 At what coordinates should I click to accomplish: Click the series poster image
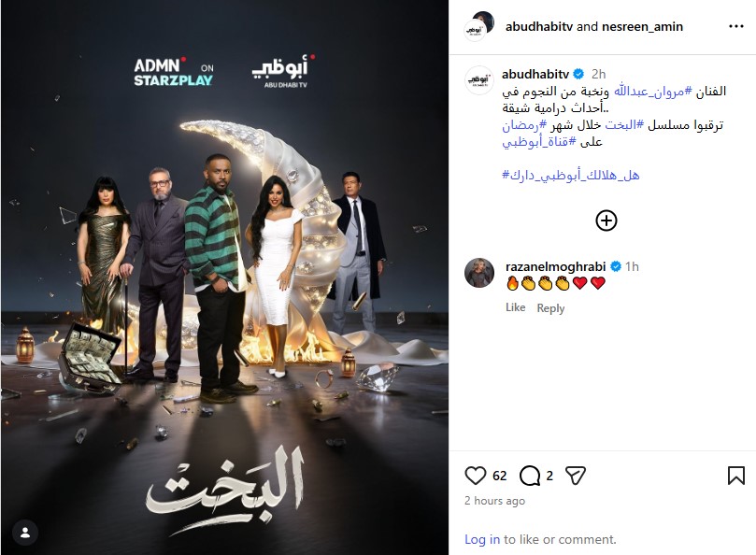pyautogui.click(x=224, y=277)
